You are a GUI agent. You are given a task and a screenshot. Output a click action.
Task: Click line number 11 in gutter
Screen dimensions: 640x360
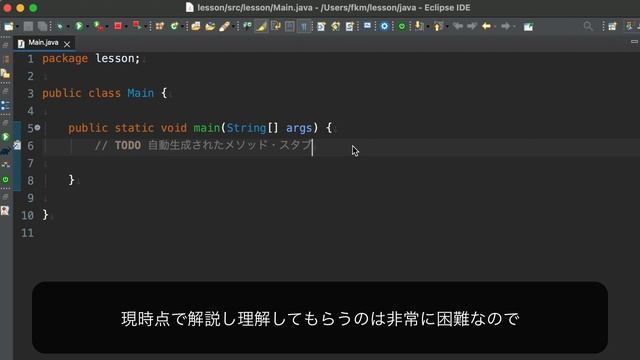pyautogui.click(x=27, y=233)
